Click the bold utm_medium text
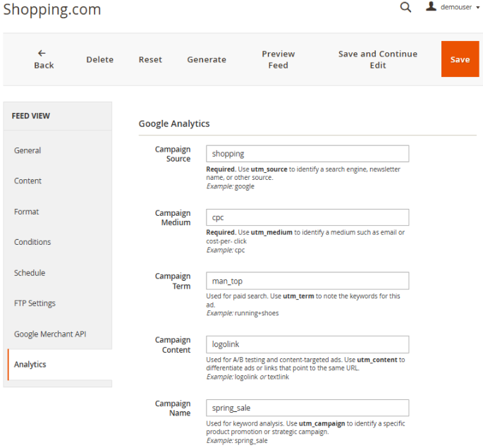Image resolution: width=483 pixels, height=448 pixels. pyautogui.click(x=271, y=232)
